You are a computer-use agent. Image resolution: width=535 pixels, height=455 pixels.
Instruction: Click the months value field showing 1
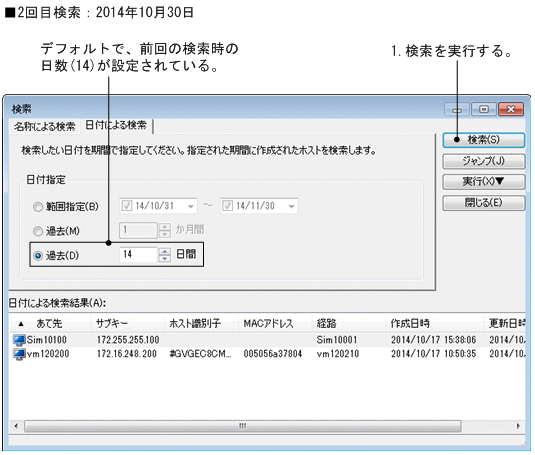tap(139, 230)
